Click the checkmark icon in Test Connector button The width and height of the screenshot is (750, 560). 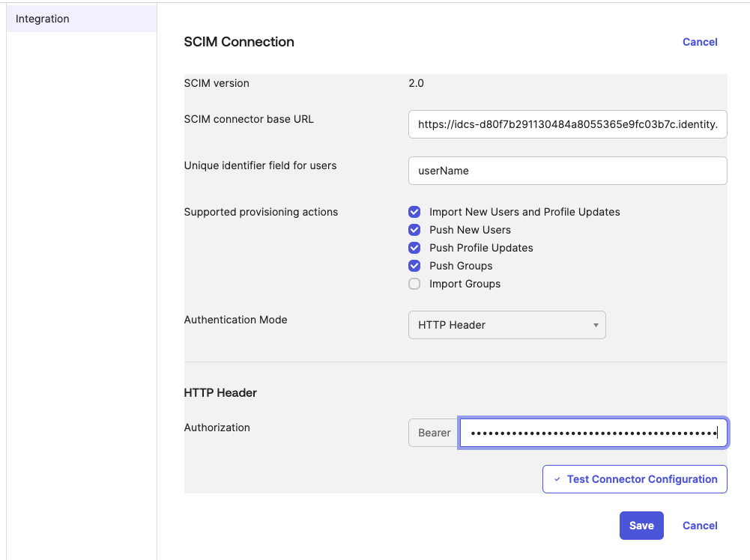557,479
